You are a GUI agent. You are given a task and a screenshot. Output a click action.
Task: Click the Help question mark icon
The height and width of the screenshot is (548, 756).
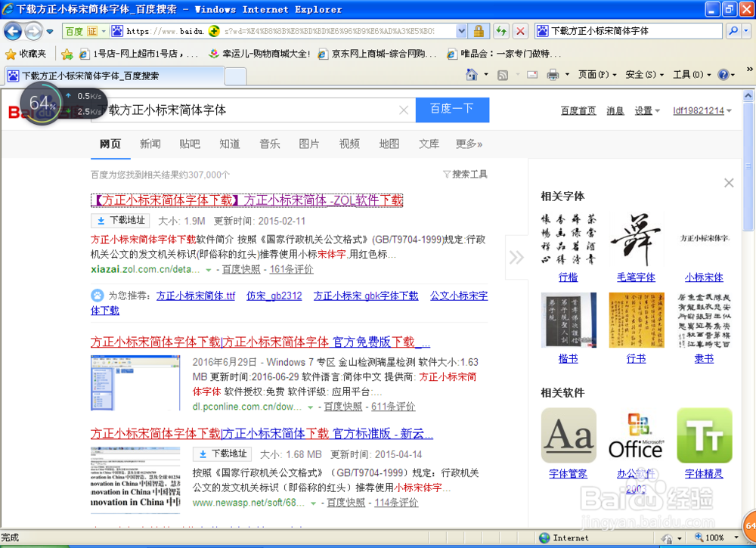point(723,75)
